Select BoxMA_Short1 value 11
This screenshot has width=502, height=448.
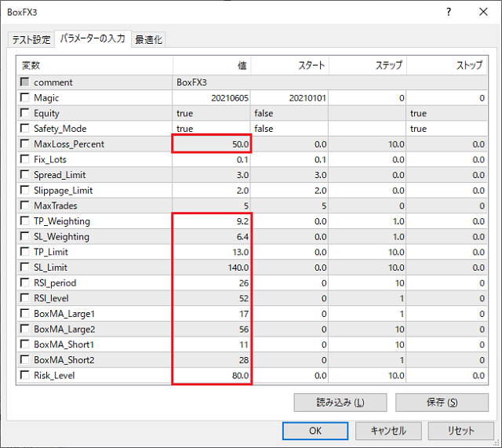pos(211,344)
